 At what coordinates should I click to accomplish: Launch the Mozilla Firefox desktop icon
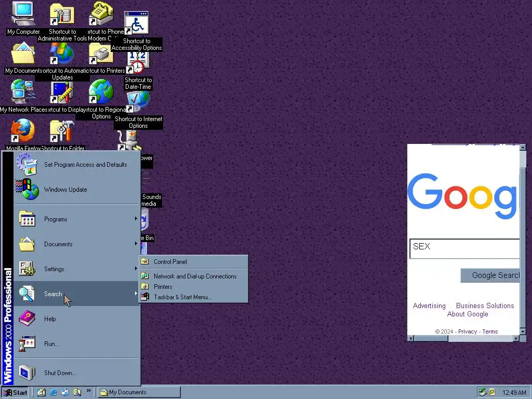(x=23, y=130)
